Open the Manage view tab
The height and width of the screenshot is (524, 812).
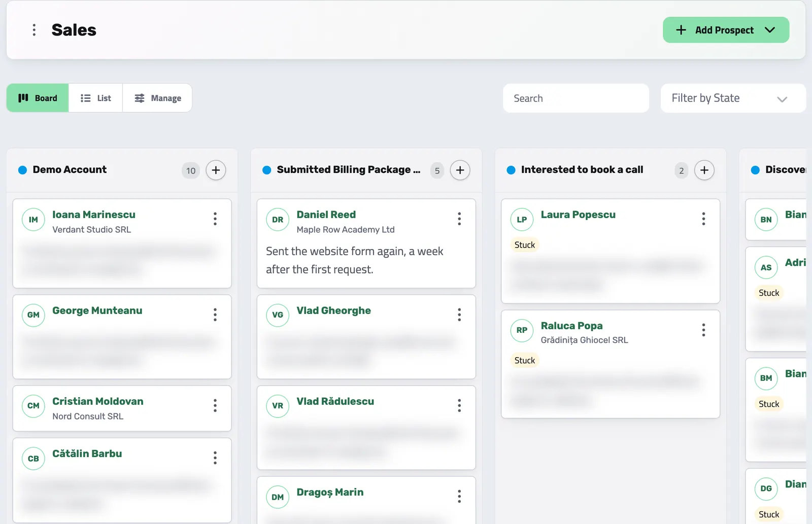click(157, 98)
